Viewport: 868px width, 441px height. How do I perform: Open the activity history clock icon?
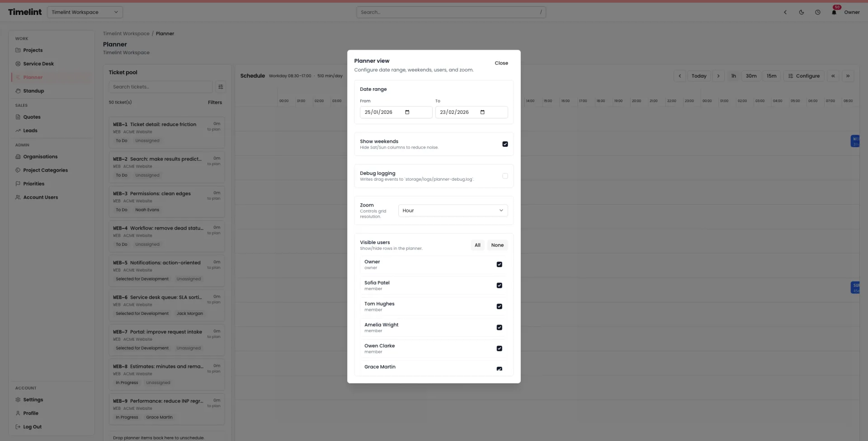pyautogui.click(x=817, y=12)
